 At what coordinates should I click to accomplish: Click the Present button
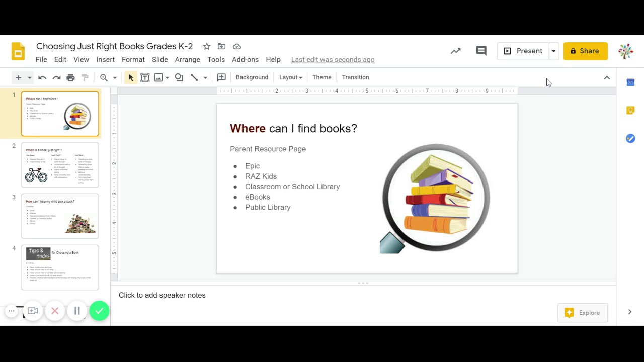(x=523, y=51)
